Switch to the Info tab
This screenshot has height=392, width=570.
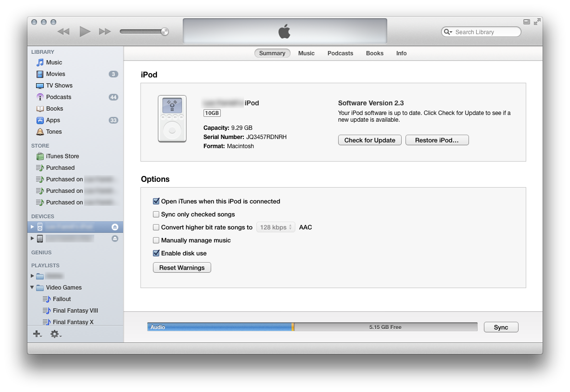[401, 53]
